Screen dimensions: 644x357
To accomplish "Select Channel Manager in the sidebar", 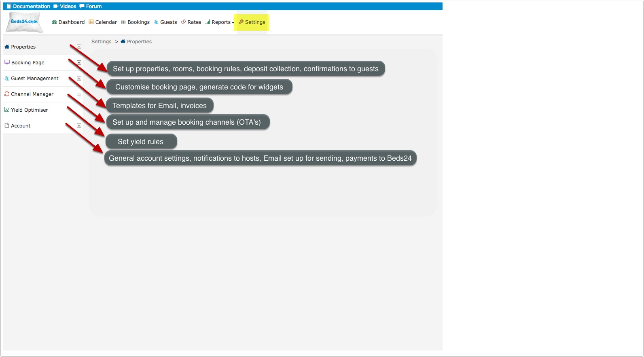I will pos(32,94).
